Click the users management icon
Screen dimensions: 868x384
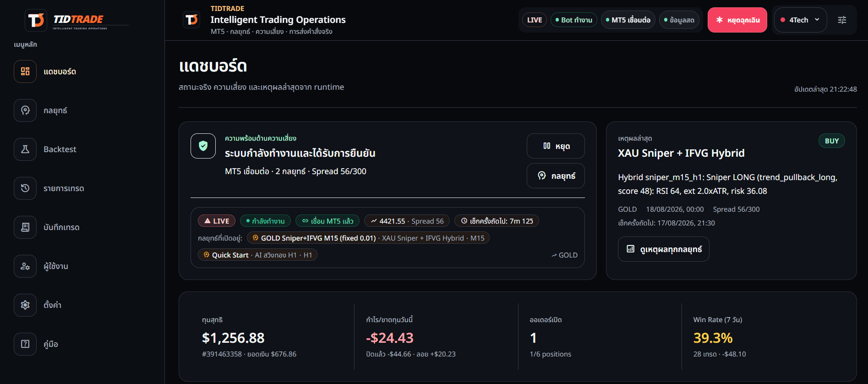[25, 266]
